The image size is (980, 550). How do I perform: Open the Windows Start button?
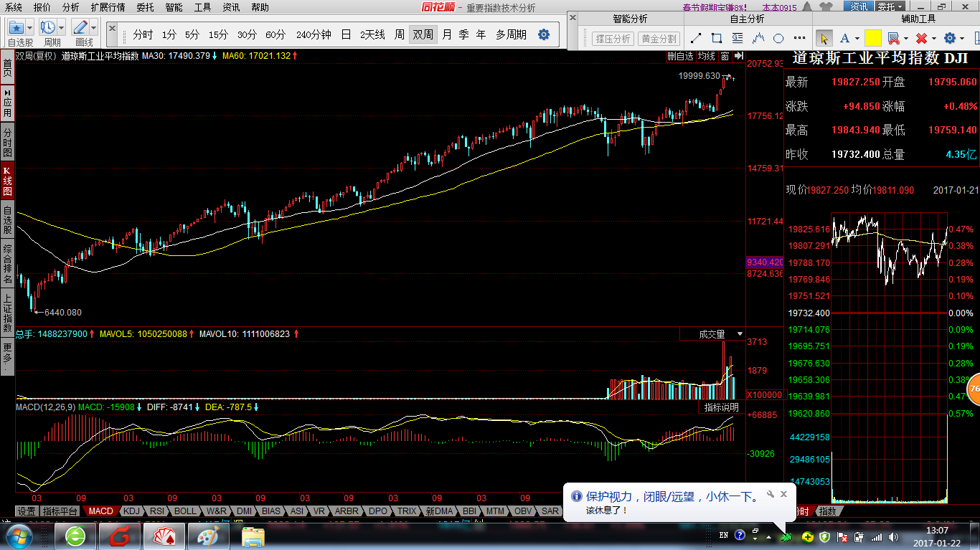pyautogui.click(x=19, y=536)
